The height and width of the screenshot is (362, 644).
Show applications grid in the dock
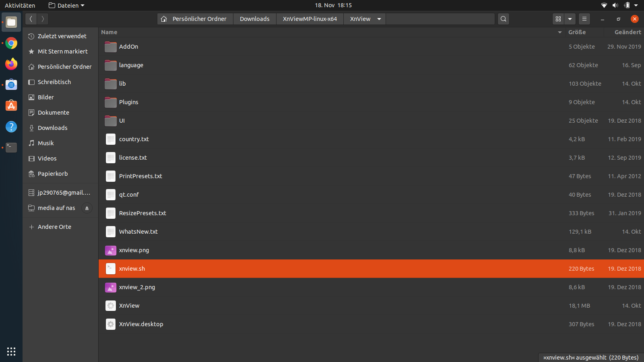[11, 351]
